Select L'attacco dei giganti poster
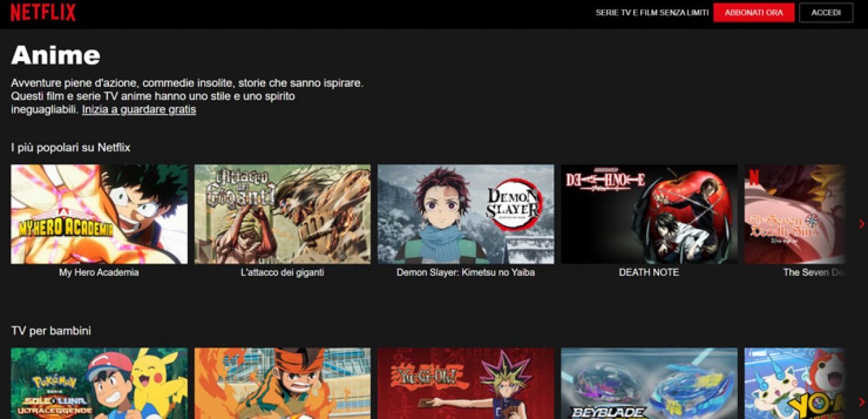 click(282, 214)
